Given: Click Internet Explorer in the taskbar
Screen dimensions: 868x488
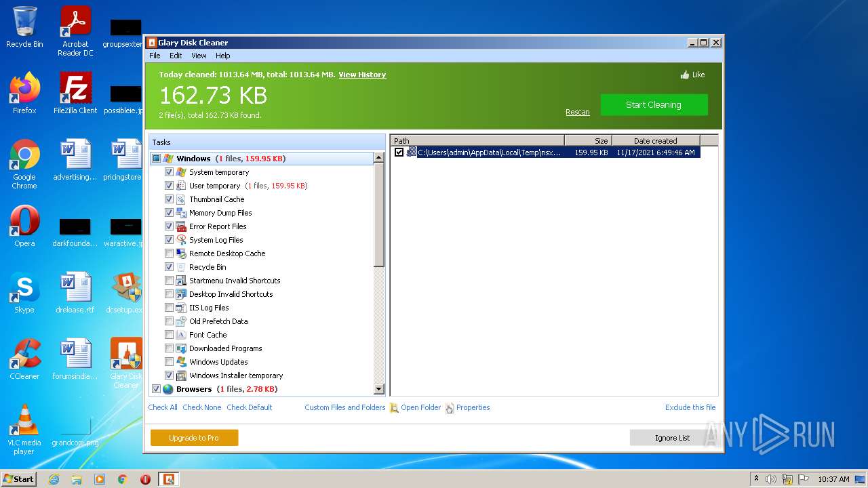Looking at the screenshot, I should [54, 479].
